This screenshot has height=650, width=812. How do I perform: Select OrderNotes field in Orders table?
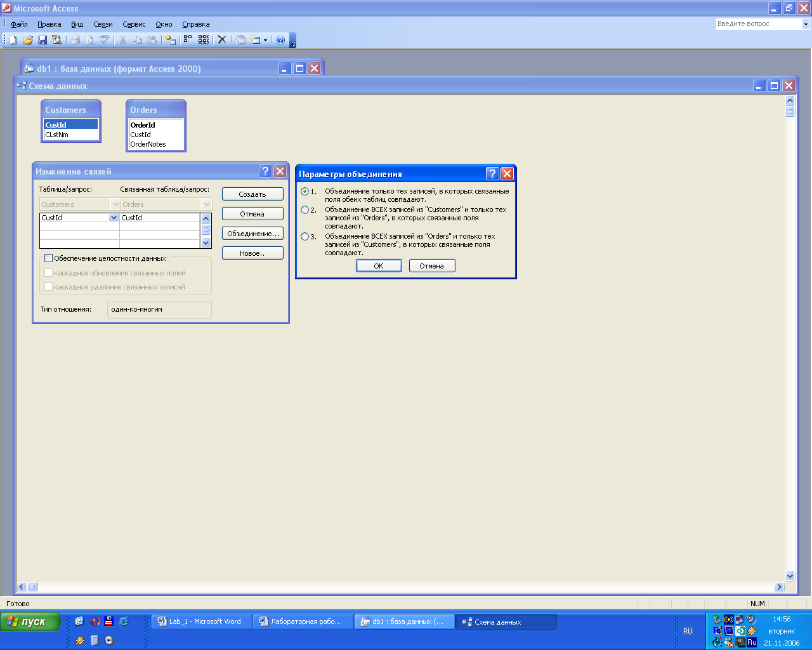[x=156, y=144]
